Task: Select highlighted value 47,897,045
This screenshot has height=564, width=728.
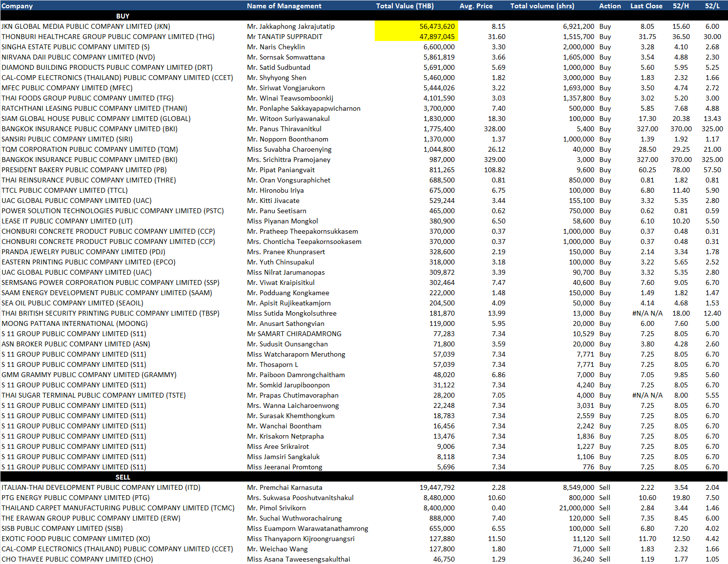Action: coord(417,37)
